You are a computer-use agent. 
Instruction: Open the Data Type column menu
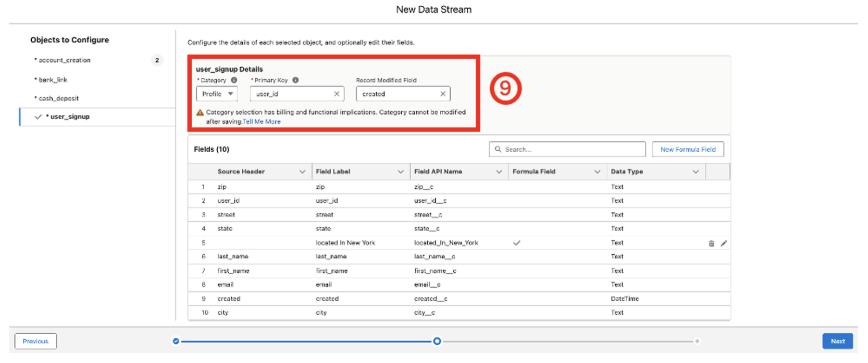695,172
